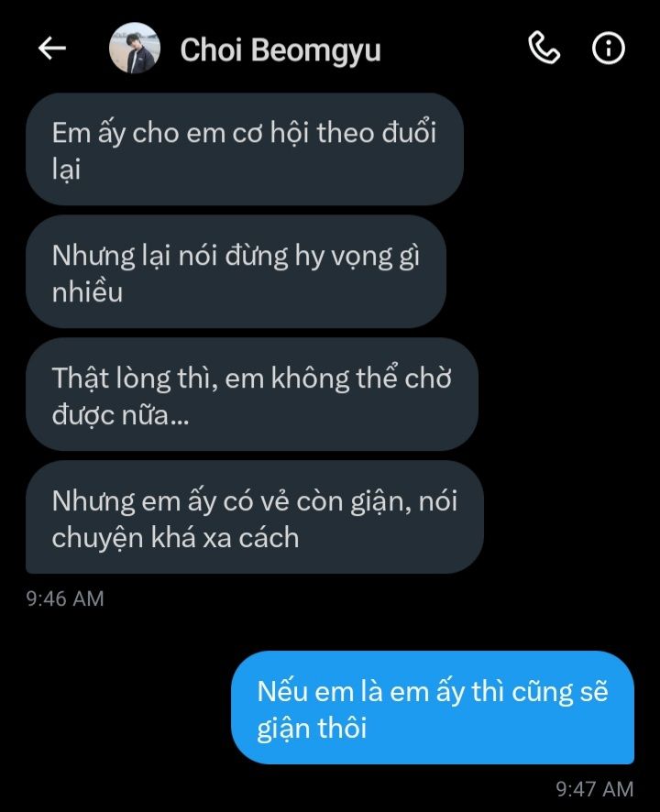Click the word 'giận' in the fourth gray message
This screenshot has width=660, height=812.
380,502
